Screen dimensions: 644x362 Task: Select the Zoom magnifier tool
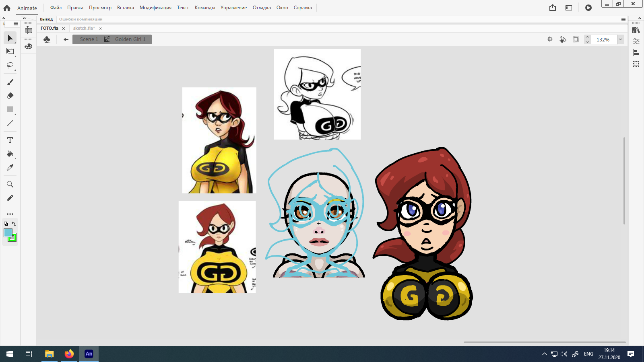pos(10,184)
